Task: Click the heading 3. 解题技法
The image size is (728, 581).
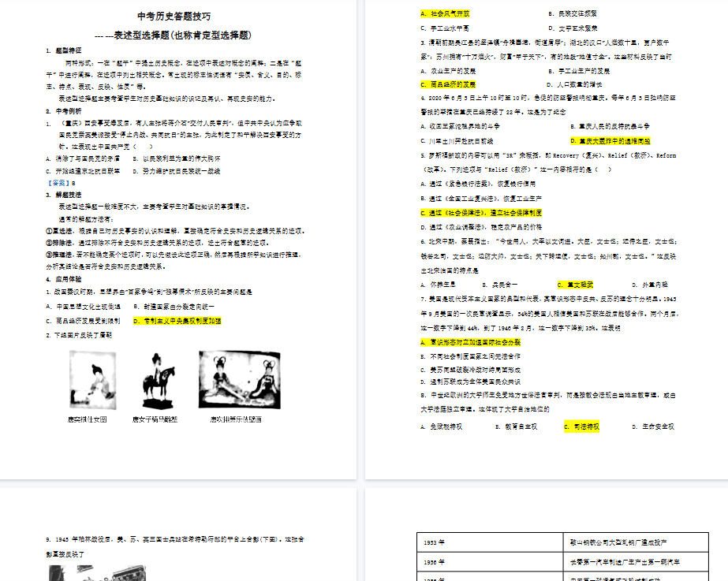Action: [64, 195]
